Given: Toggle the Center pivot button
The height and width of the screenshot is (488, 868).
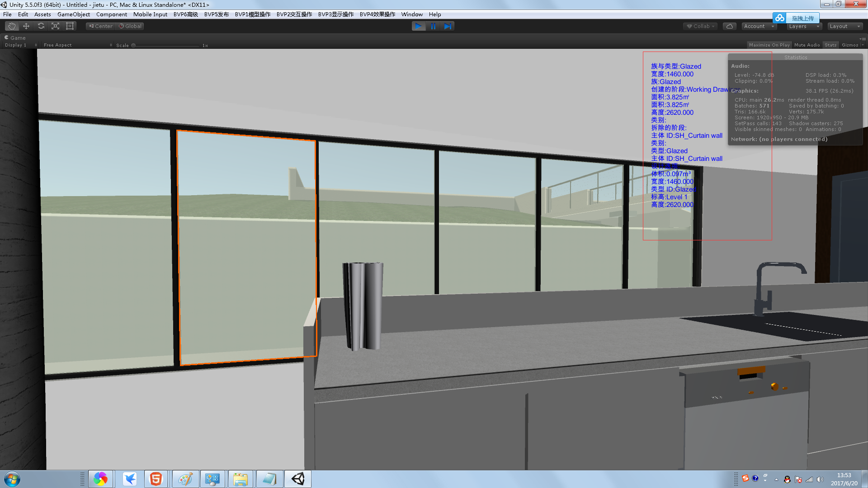Looking at the screenshot, I should [101, 26].
